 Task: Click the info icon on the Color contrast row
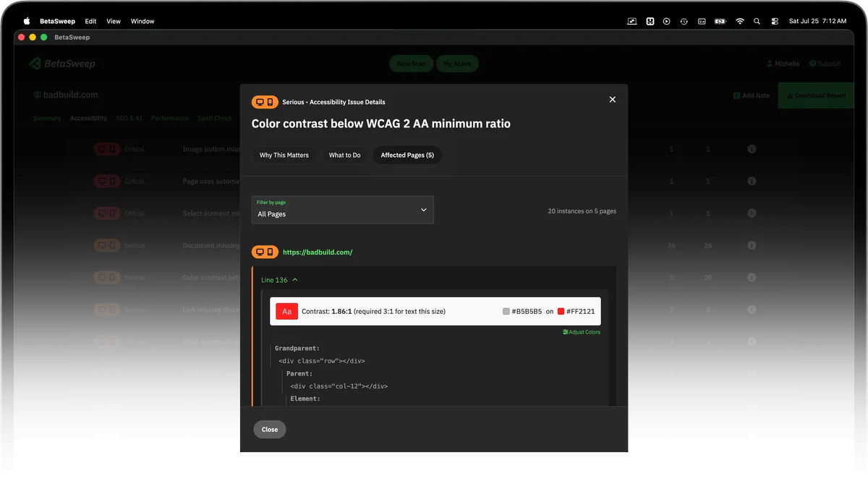(x=752, y=278)
